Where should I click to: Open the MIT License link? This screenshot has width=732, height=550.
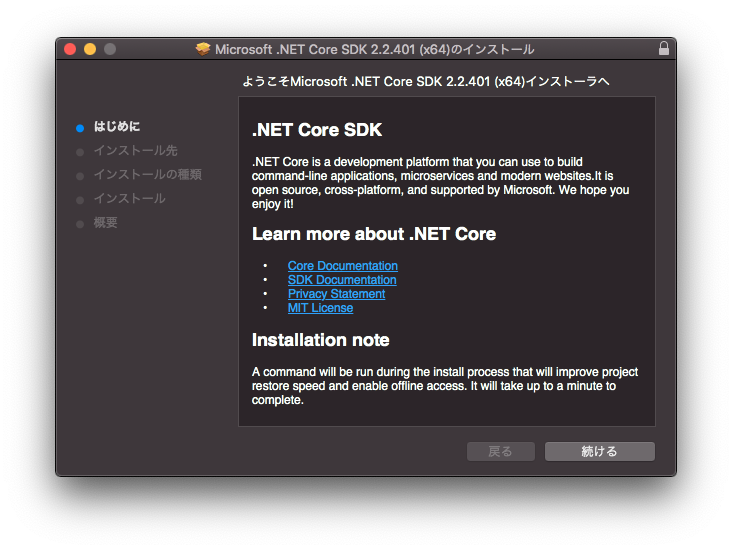click(320, 308)
